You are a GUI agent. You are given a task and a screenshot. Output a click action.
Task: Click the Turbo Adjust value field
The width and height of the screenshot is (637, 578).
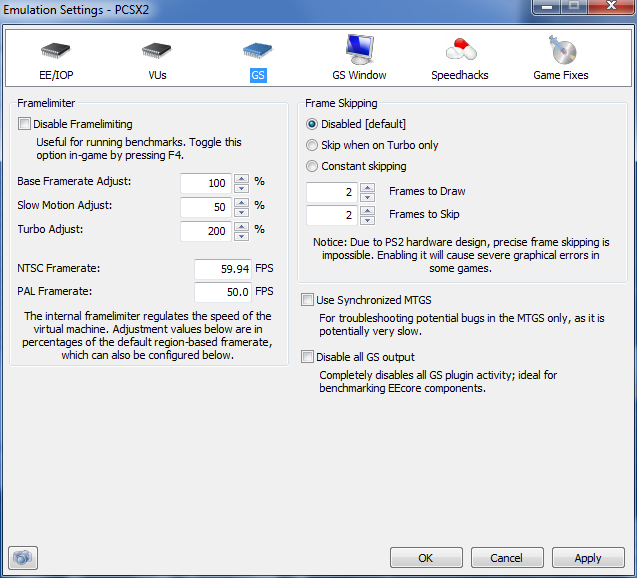tap(206, 231)
